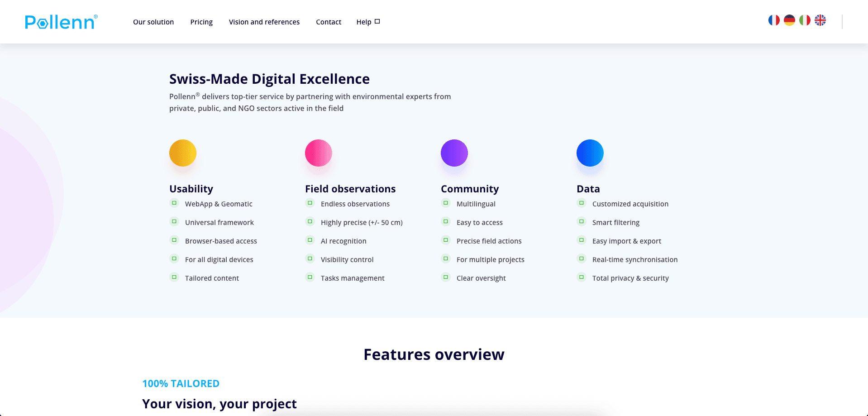
Task: Click the purple Community circle icon
Action: (454, 153)
